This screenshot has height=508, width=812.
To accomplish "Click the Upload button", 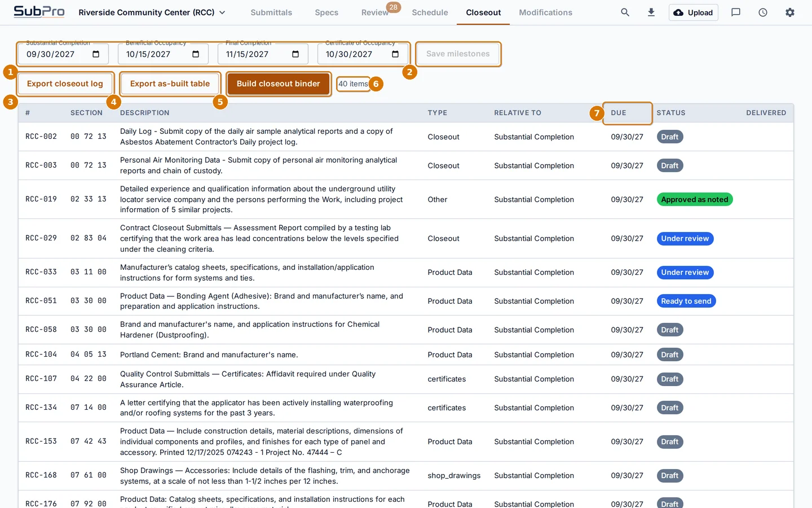I will [694, 12].
